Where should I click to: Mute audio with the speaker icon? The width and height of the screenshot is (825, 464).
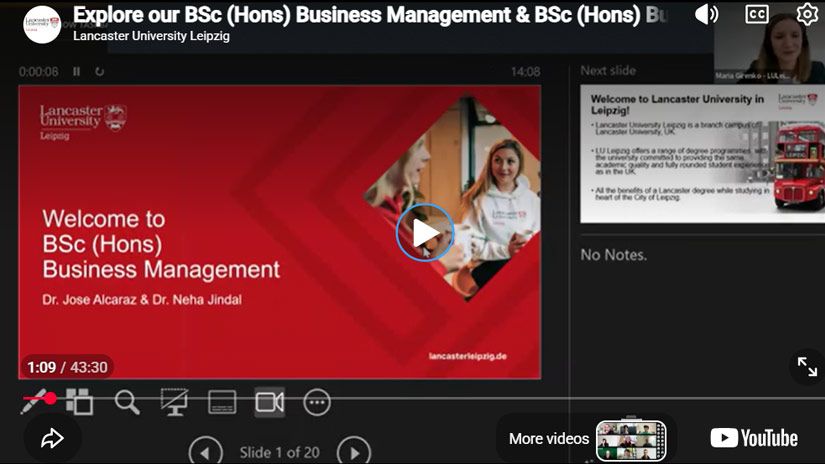tap(706, 14)
